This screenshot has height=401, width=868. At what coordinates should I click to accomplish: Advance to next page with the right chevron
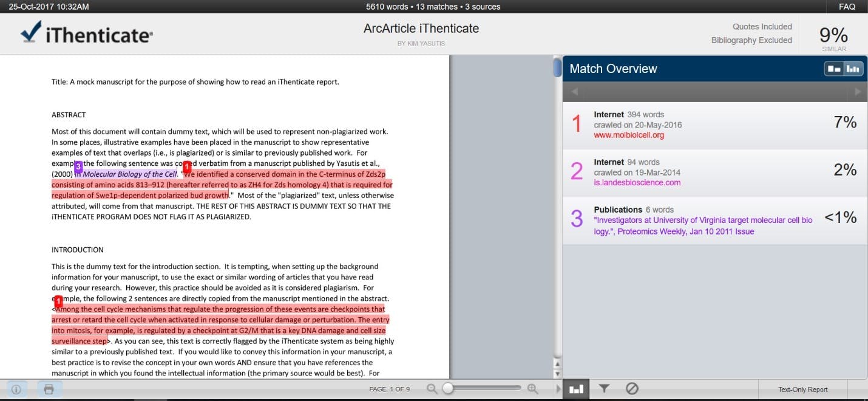[558, 389]
